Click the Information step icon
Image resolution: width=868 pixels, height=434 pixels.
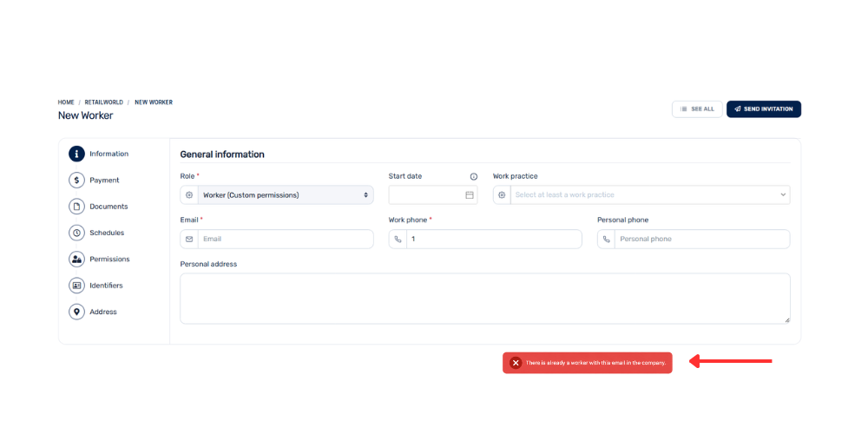pyautogui.click(x=76, y=154)
